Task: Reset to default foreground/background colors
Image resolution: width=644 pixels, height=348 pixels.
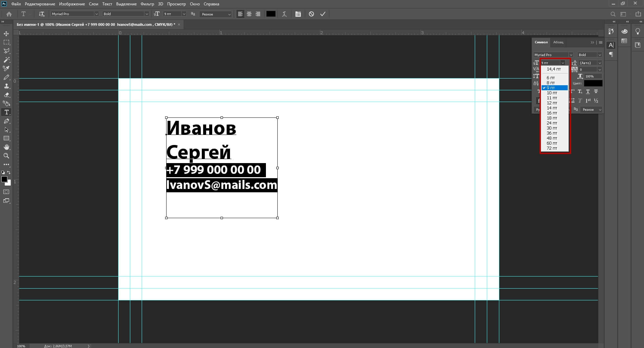Action: click(x=3, y=172)
